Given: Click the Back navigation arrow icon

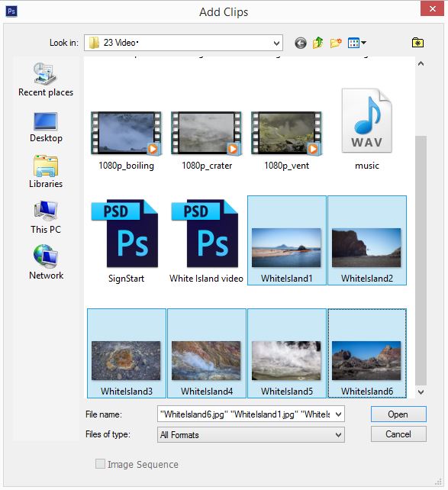Looking at the screenshot, I should 301,43.
